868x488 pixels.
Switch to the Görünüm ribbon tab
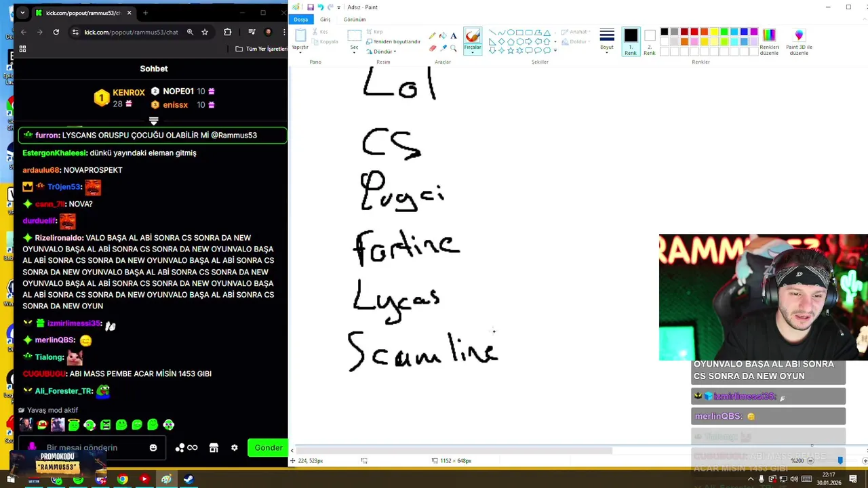pyautogui.click(x=355, y=20)
